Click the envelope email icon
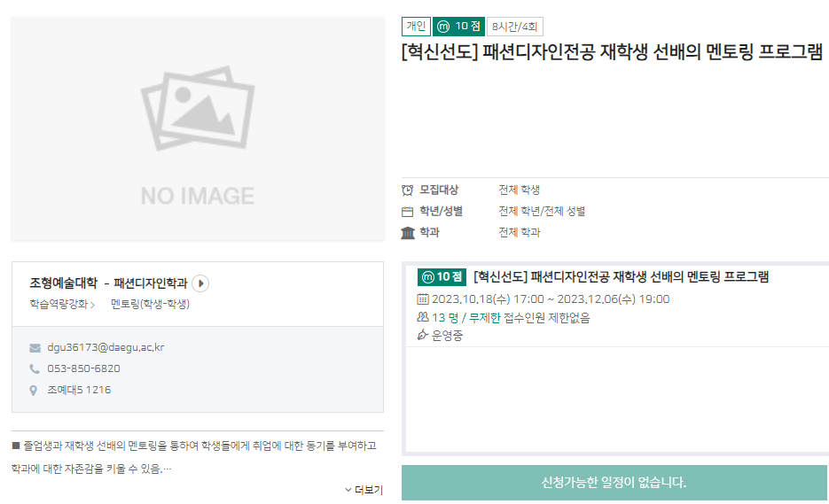 (x=35, y=347)
